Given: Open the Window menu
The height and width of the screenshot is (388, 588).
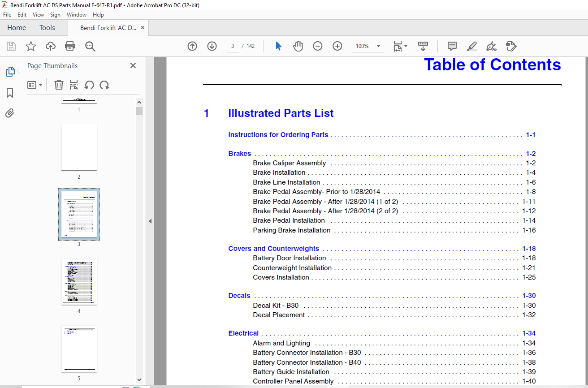Looking at the screenshot, I should tap(77, 14).
